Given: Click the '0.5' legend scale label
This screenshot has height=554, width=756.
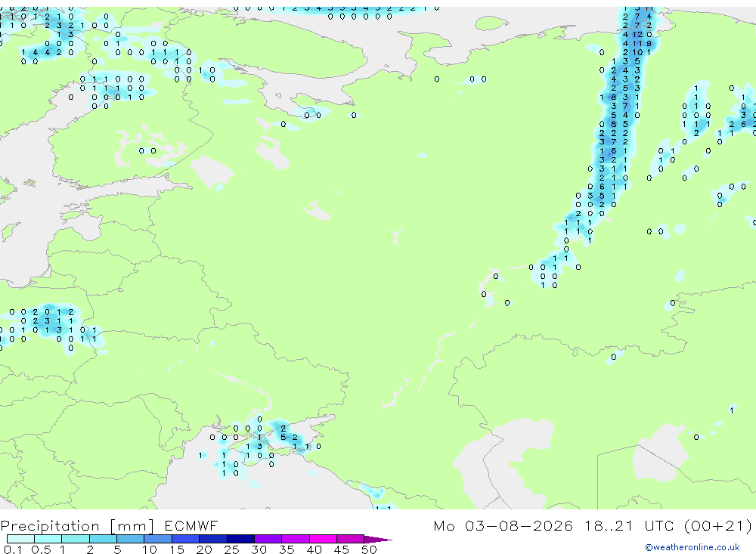Looking at the screenshot, I should click(41, 549).
